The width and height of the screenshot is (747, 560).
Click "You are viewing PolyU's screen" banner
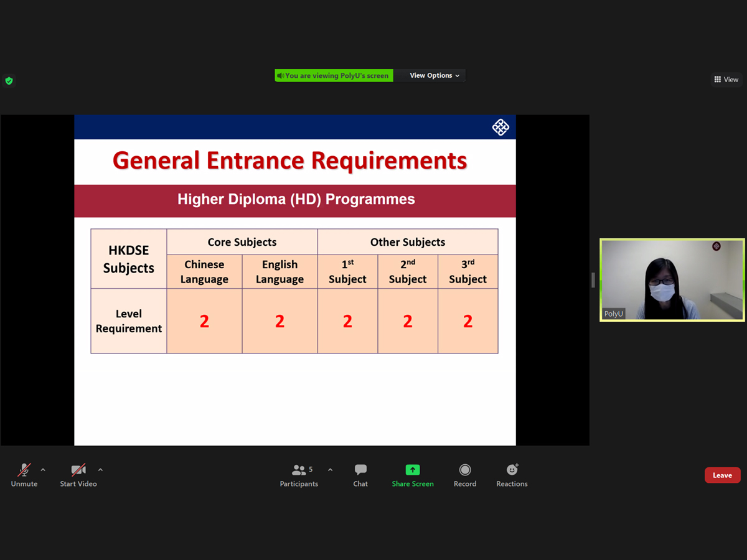pyautogui.click(x=334, y=76)
